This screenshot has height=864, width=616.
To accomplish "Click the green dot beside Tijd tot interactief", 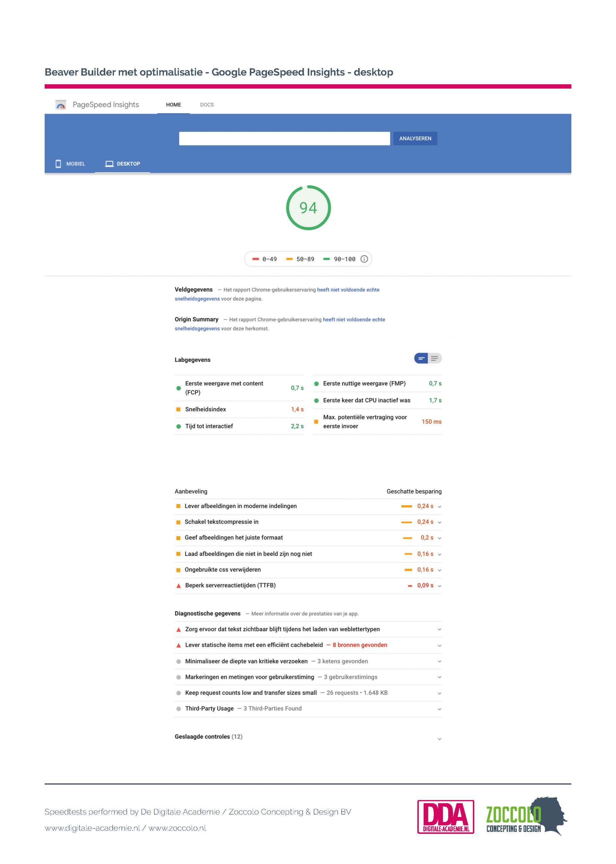I will click(179, 426).
